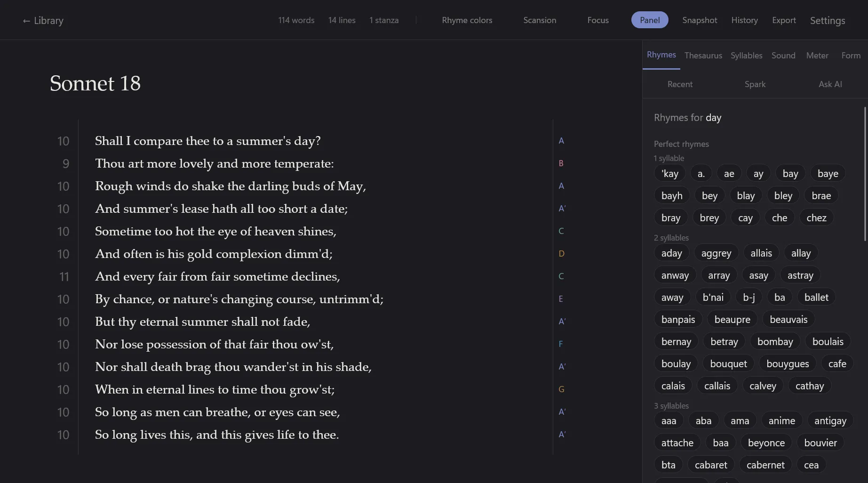Choose the rhyme 'attache'
The width and height of the screenshot is (868, 483).
677,443
